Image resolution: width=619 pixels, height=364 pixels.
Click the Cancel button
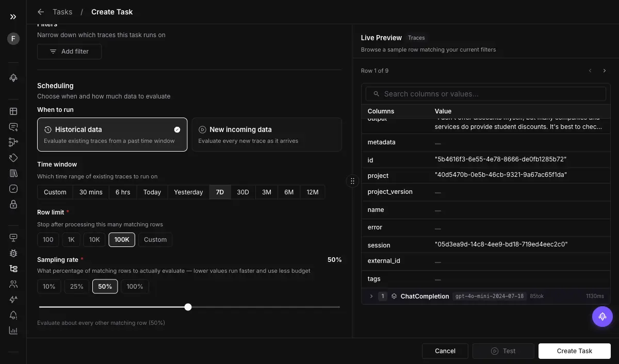pyautogui.click(x=445, y=351)
